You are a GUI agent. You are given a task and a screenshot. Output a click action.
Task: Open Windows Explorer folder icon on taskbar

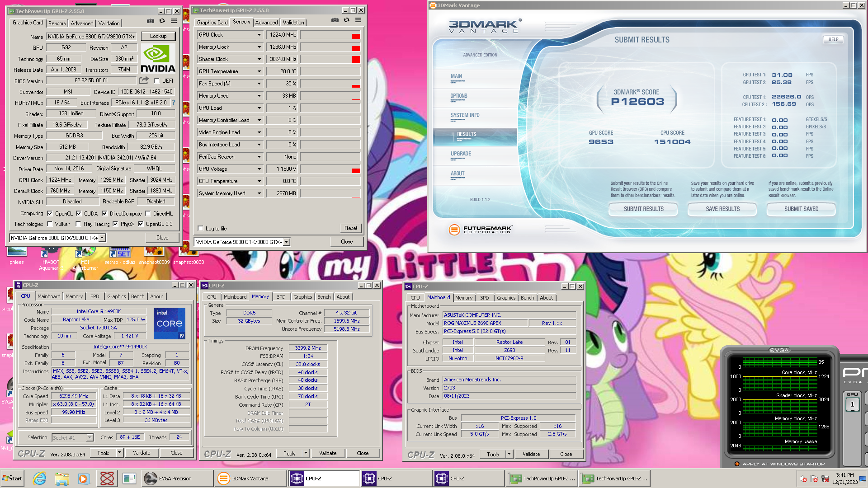[x=62, y=479]
